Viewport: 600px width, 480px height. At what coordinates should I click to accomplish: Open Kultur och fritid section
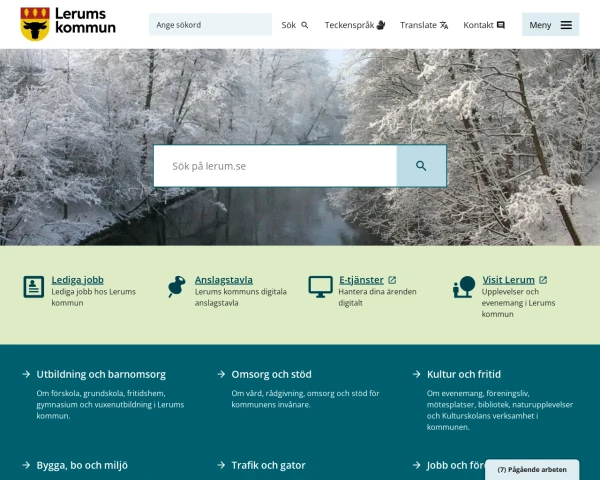[x=464, y=374]
